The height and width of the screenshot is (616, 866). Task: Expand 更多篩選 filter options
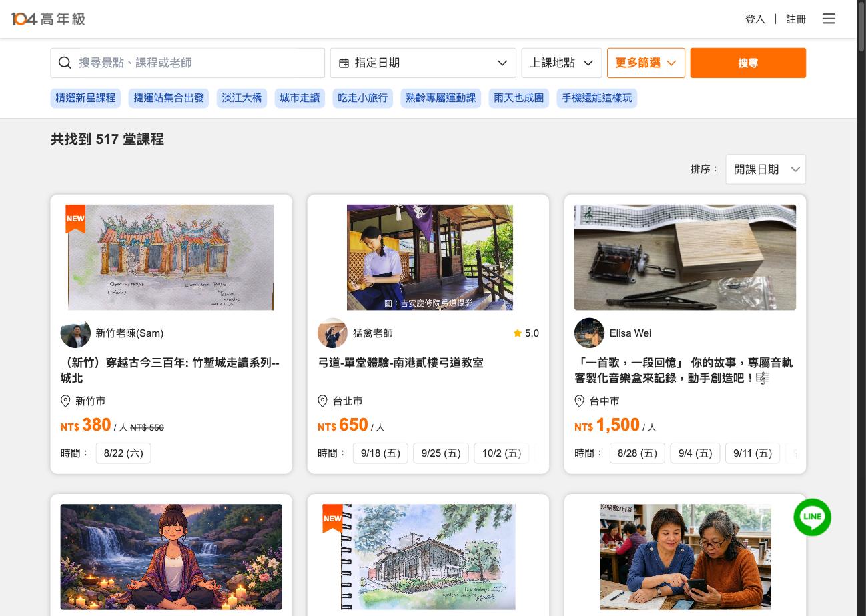pos(646,63)
